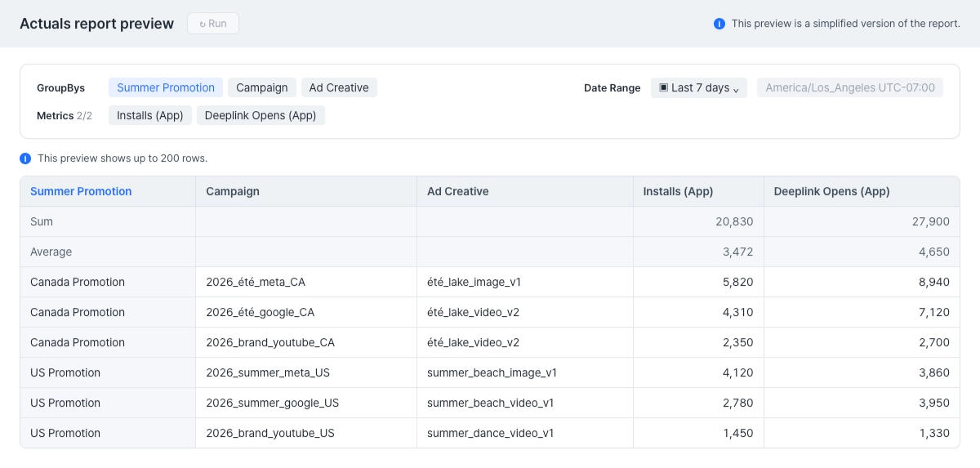Image resolution: width=980 pixels, height=468 pixels.
Task: Click the 5,820 installs value
Action: pyautogui.click(x=737, y=282)
